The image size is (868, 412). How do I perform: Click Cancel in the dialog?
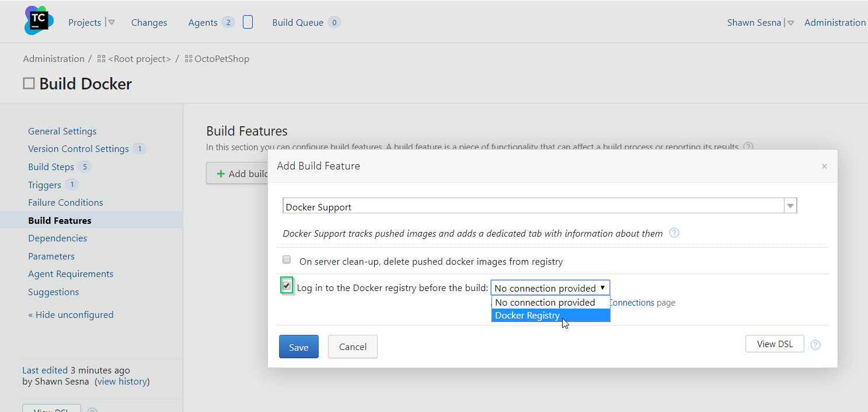(353, 347)
